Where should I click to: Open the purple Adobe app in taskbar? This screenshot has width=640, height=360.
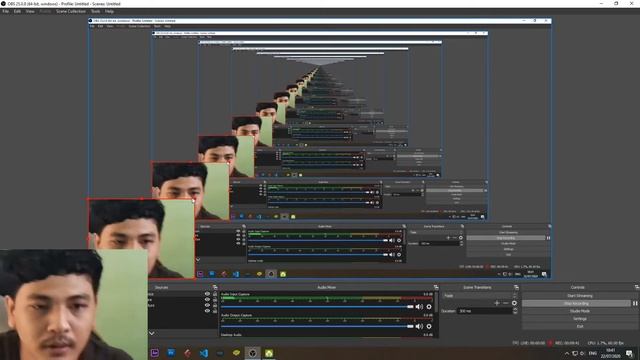pos(155,353)
